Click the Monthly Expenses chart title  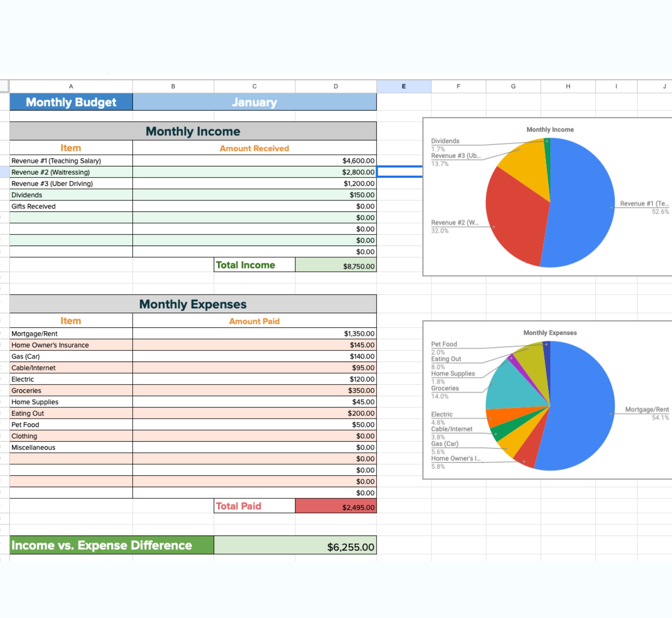pos(550,332)
